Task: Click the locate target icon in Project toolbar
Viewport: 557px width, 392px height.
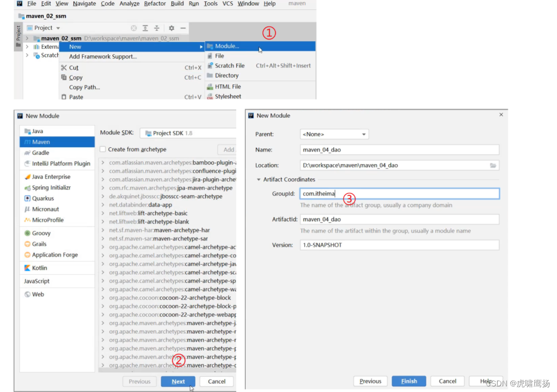Action: (133, 28)
